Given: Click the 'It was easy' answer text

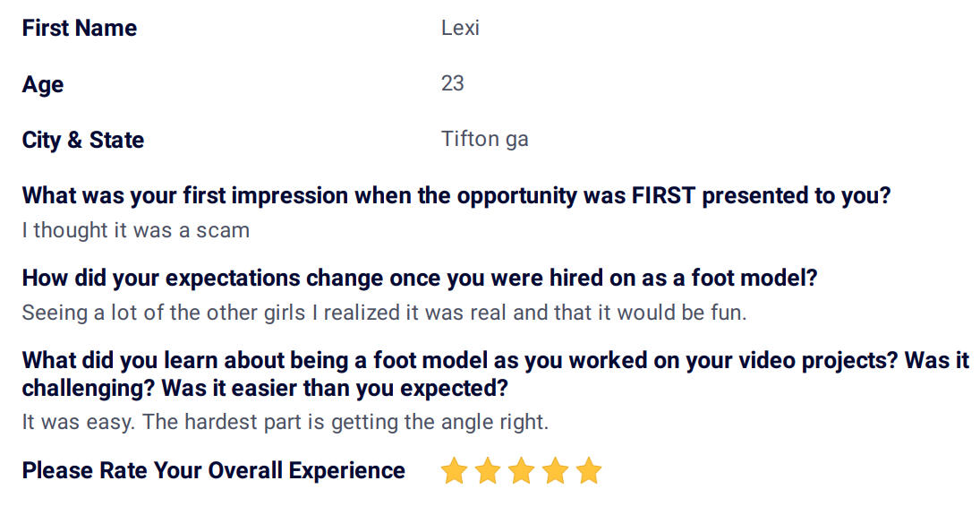Looking at the screenshot, I should (285, 422).
